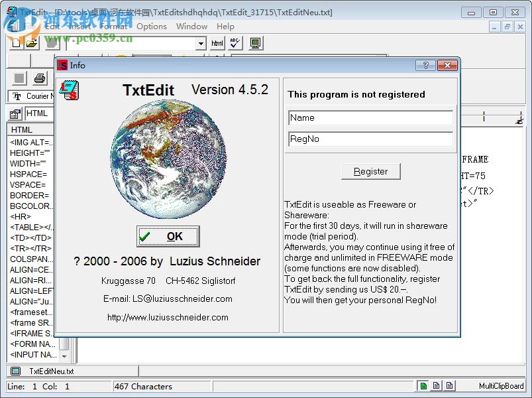The height and width of the screenshot is (398, 532).
Task: Click the properties icon beside the HTML combo
Action: [x=14, y=113]
